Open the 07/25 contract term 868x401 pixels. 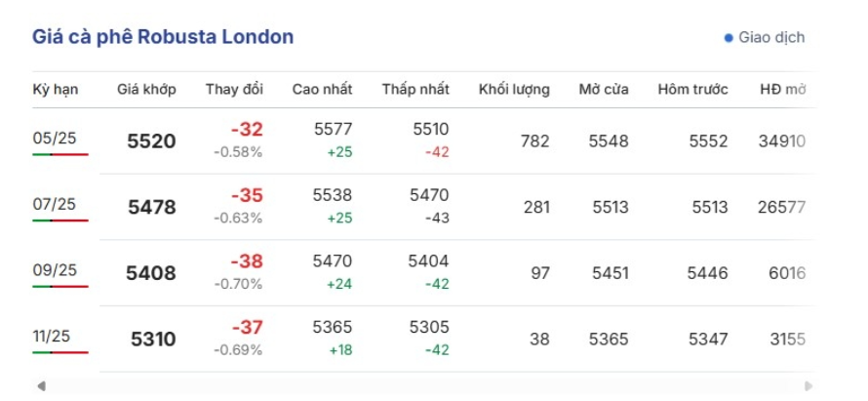[x=55, y=205]
